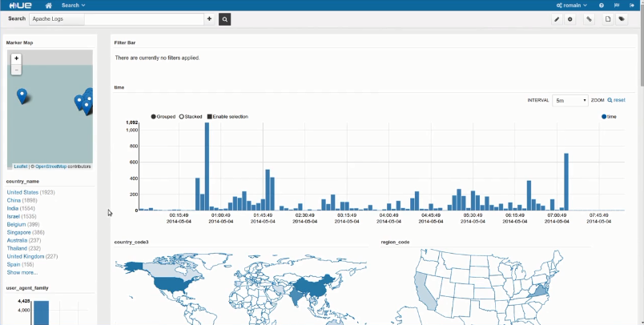Image resolution: width=644 pixels, height=325 pixels.
Task: Toggle the time series legend
Action: point(609,117)
